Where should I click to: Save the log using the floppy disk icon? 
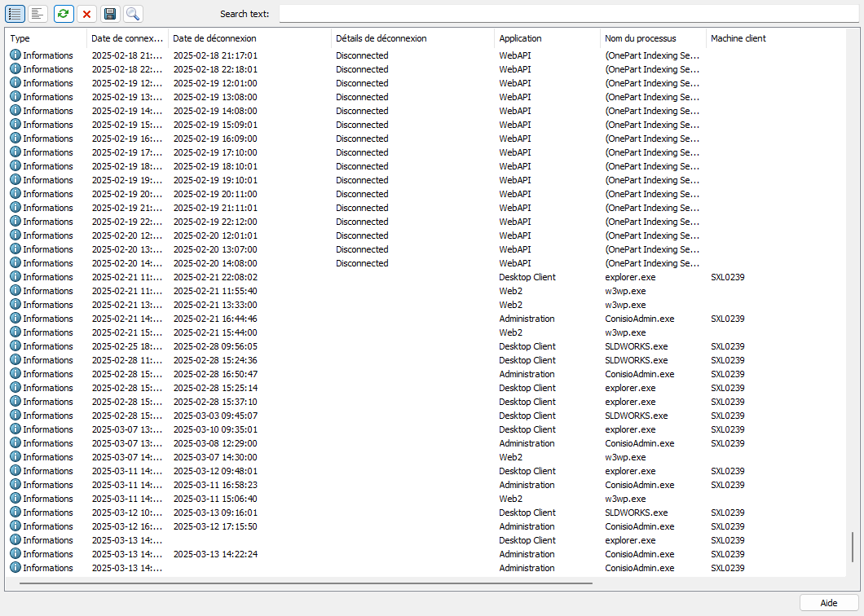tap(110, 14)
